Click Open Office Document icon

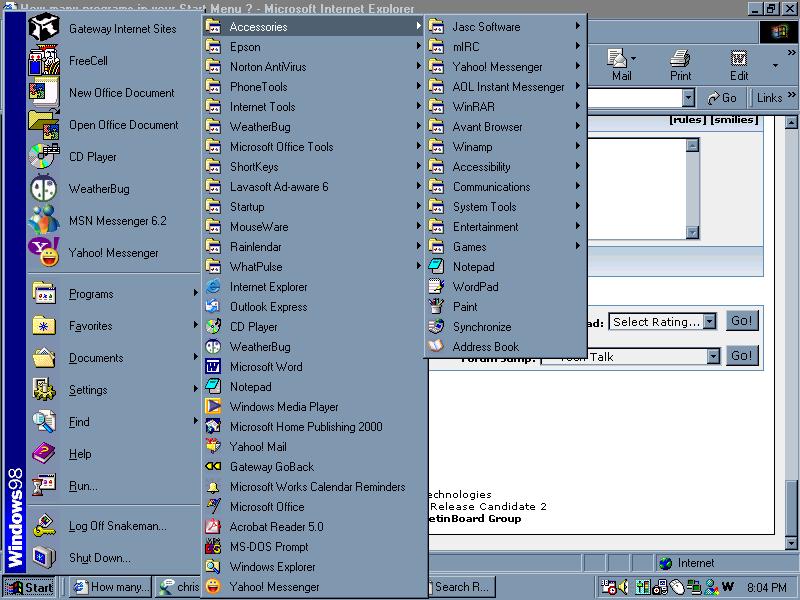(44, 124)
